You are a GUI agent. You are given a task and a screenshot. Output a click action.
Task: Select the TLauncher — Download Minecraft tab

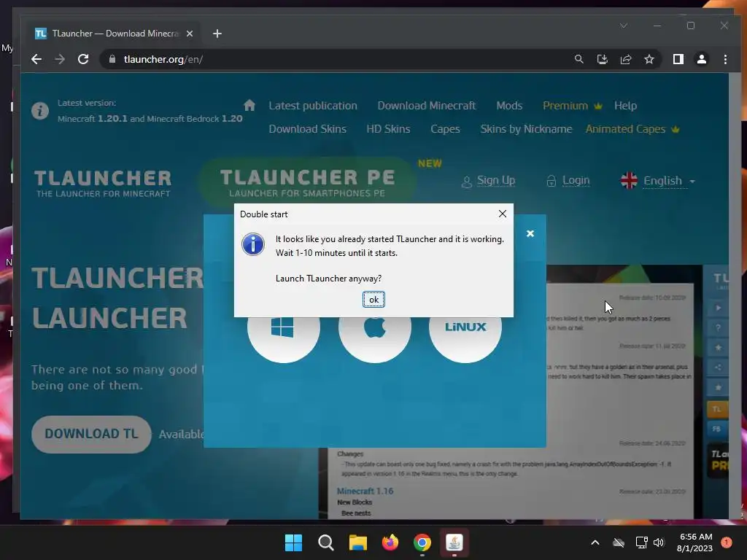(x=115, y=34)
